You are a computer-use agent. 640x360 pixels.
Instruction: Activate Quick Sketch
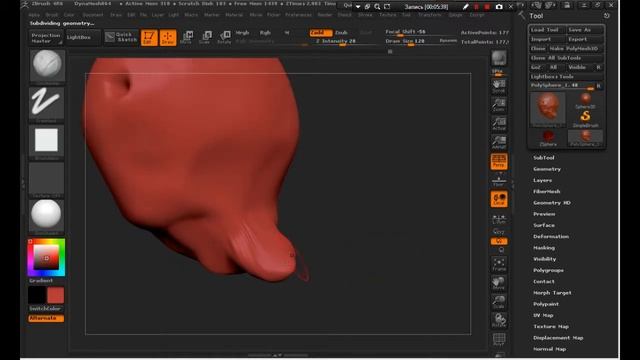point(121,37)
